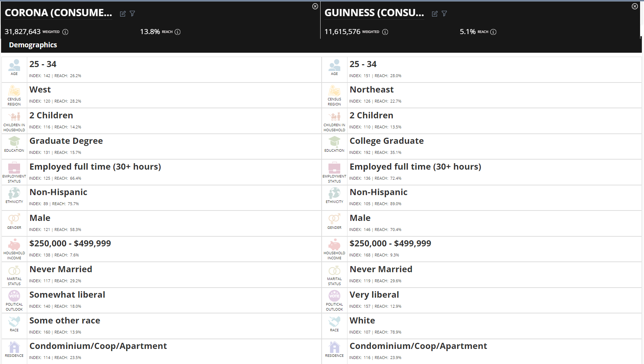This screenshot has width=644, height=364.
Task: Click Guinness Political Outlook vote icon
Action: [335, 296]
